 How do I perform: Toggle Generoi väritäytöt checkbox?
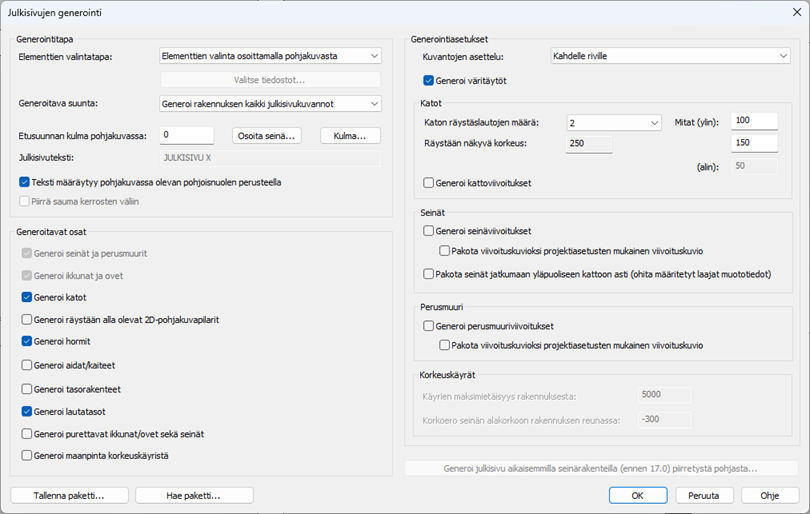(x=430, y=80)
